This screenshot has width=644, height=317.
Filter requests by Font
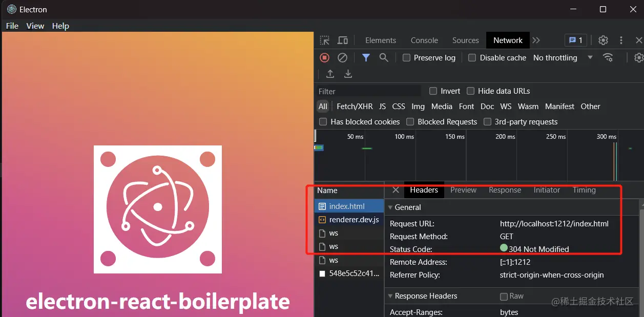[x=467, y=107]
